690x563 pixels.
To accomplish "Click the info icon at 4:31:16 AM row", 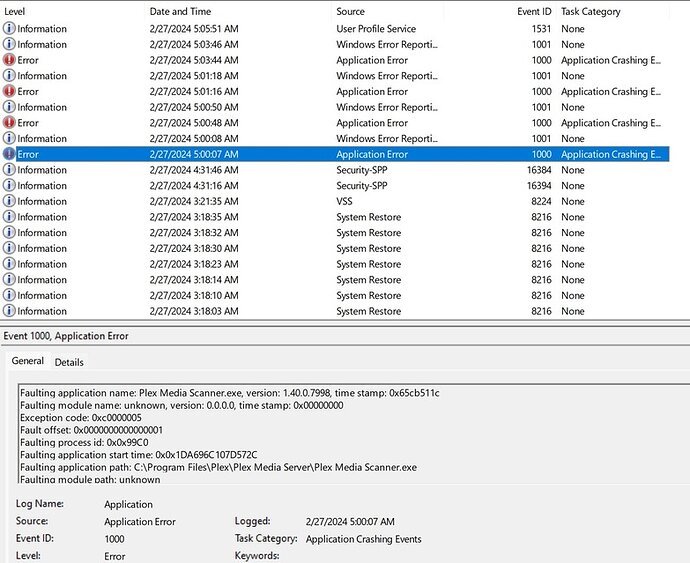I will (x=9, y=185).
